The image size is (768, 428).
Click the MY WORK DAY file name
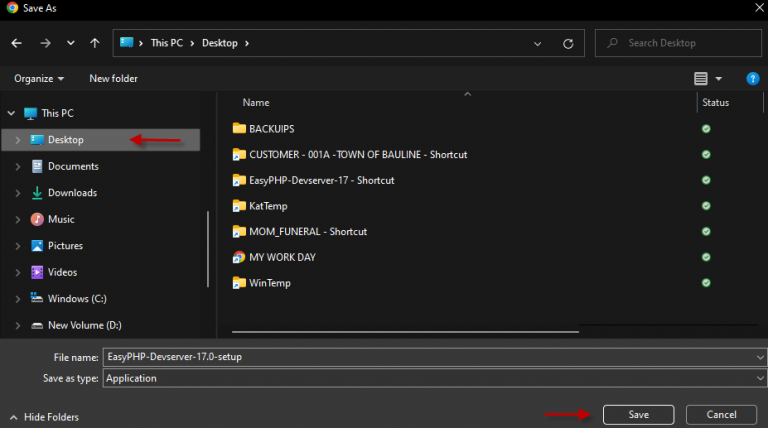[282, 257]
